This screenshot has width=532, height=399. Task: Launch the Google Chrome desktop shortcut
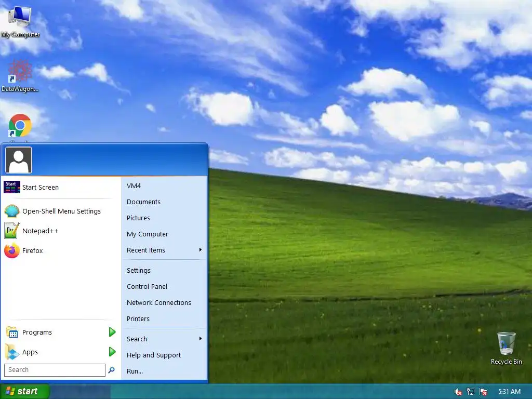click(20, 126)
